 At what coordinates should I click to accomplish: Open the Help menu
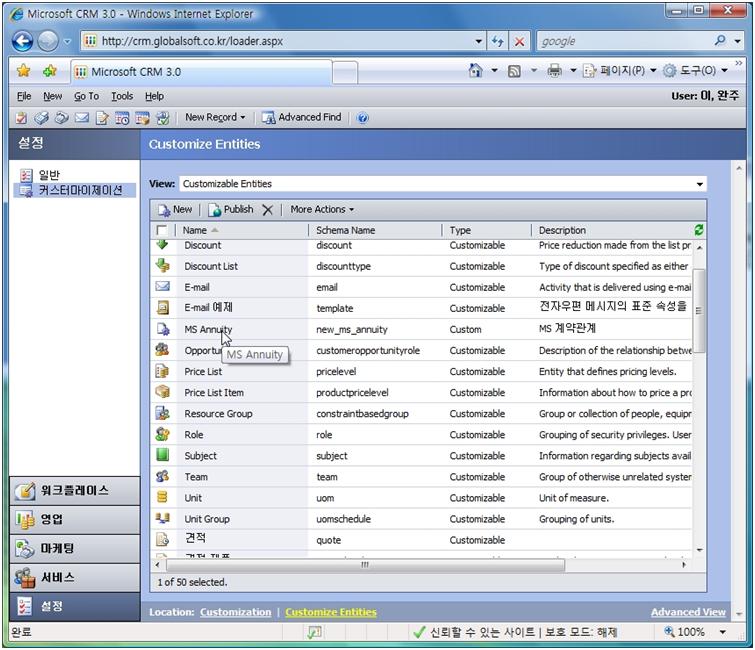(154, 96)
